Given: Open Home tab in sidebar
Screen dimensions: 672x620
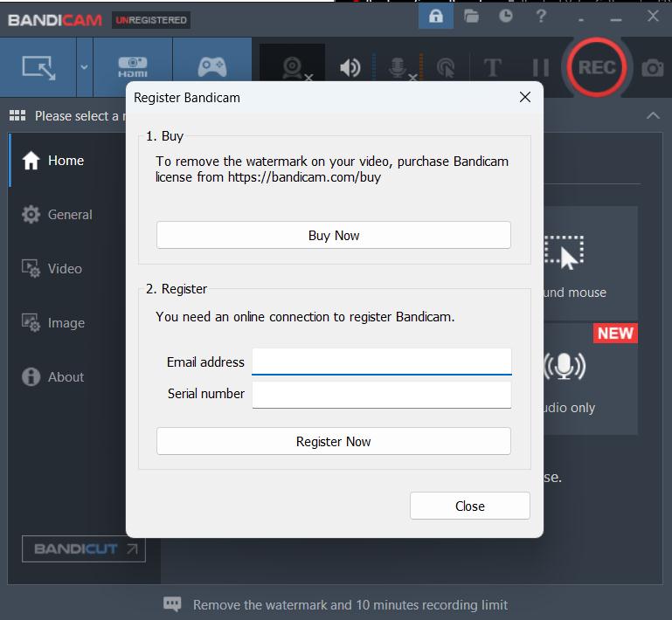Looking at the screenshot, I should pos(66,160).
